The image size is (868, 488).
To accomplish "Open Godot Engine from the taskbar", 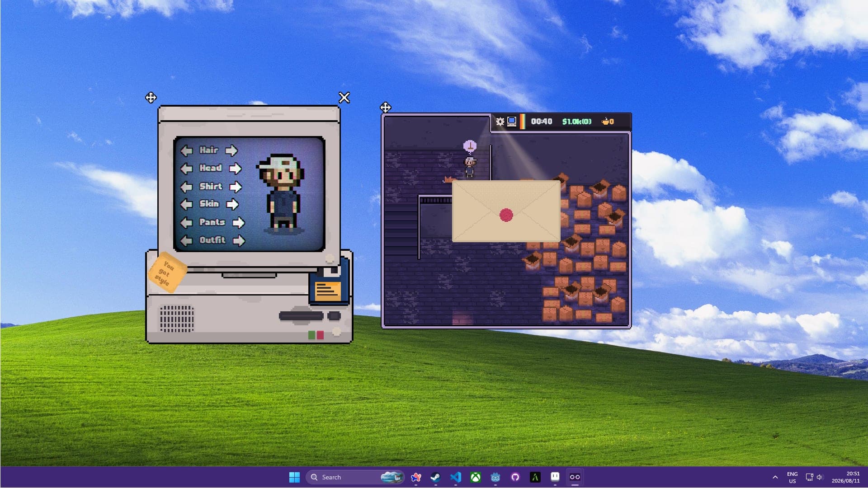I will [495, 477].
